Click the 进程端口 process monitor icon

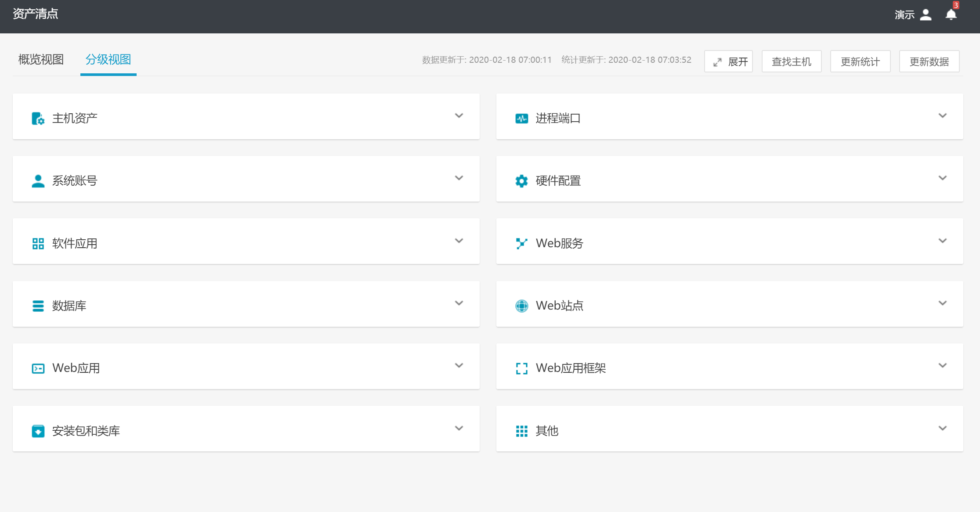tap(521, 119)
